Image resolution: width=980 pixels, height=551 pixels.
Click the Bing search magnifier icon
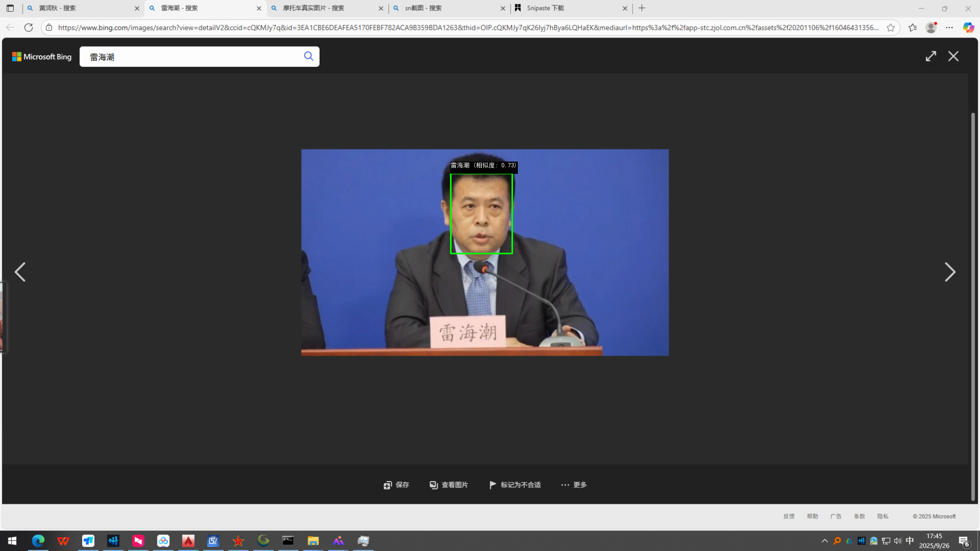[308, 56]
